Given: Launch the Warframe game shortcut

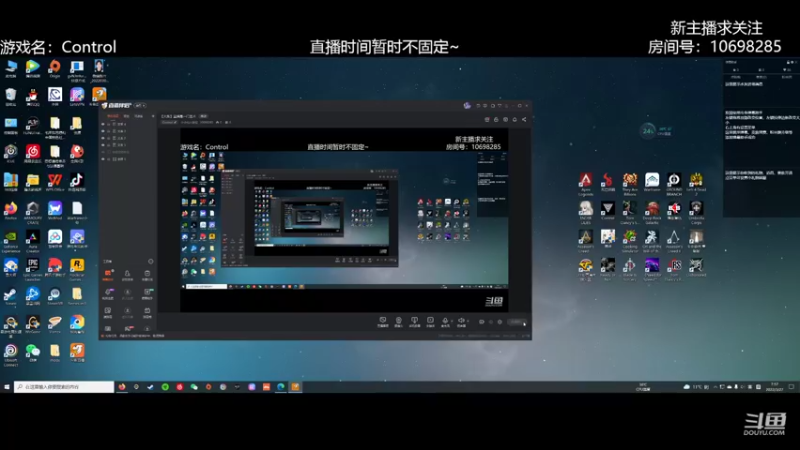Looking at the screenshot, I should pyautogui.click(x=652, y=183).
